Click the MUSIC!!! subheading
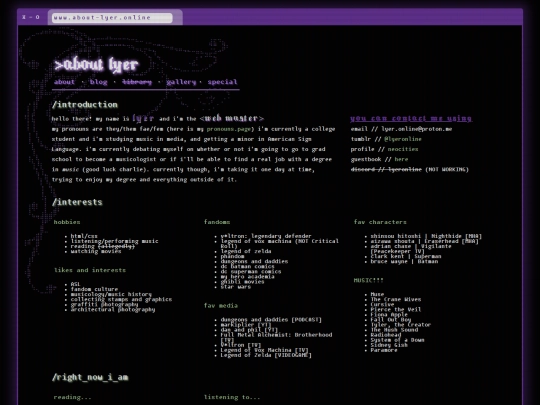The image size is (540, 405). coord(368,280)
